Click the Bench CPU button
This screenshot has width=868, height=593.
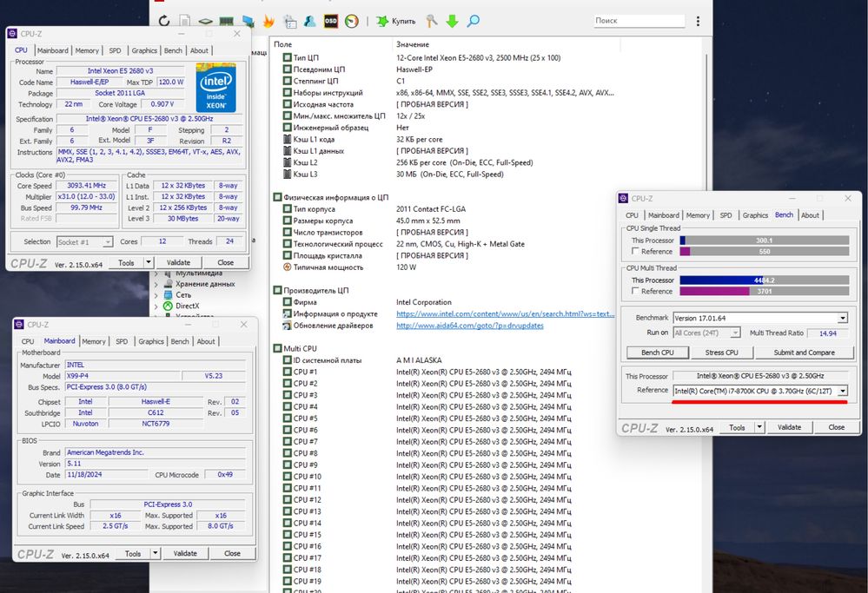pyautogui.click(x=658, y=353)
